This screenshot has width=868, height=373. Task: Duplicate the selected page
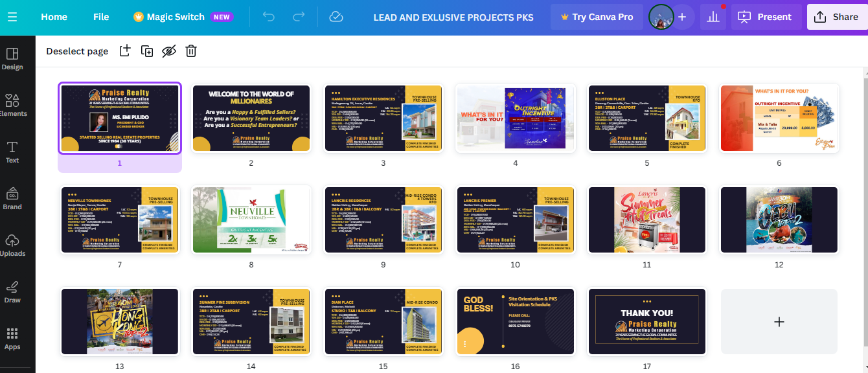coord(147,51)
